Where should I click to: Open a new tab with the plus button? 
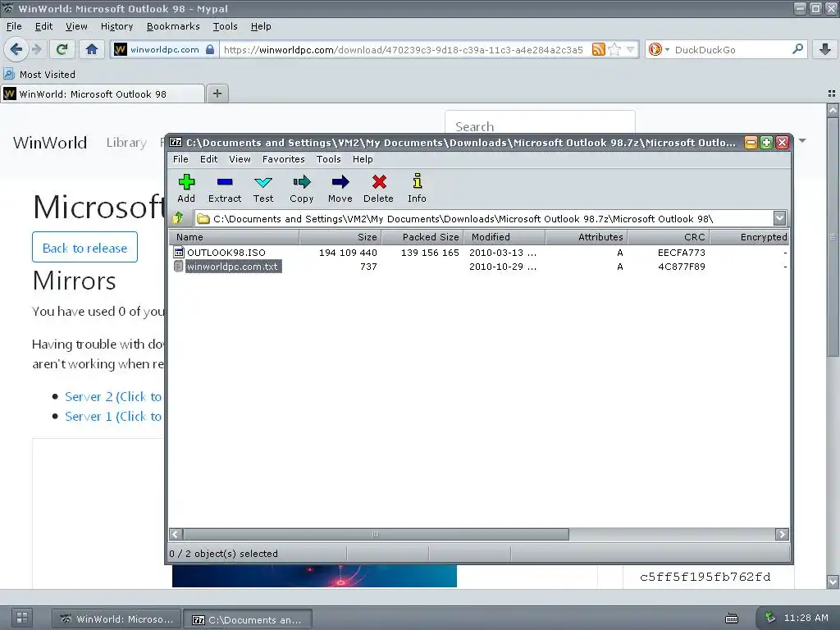click(x=217, y=94)
